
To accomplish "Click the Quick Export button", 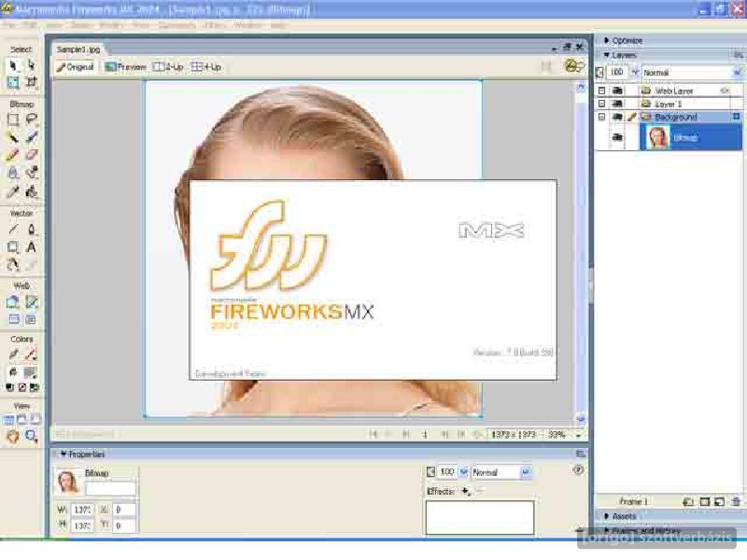I will tap(573, 66).
